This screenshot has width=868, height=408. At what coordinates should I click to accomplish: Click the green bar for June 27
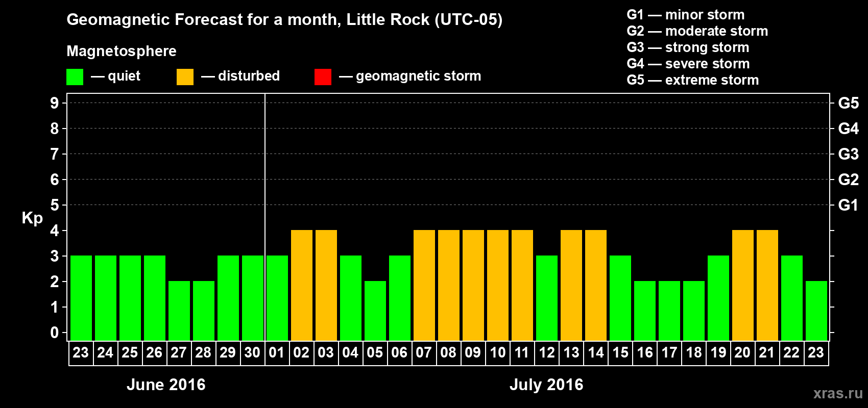(179, 311)
